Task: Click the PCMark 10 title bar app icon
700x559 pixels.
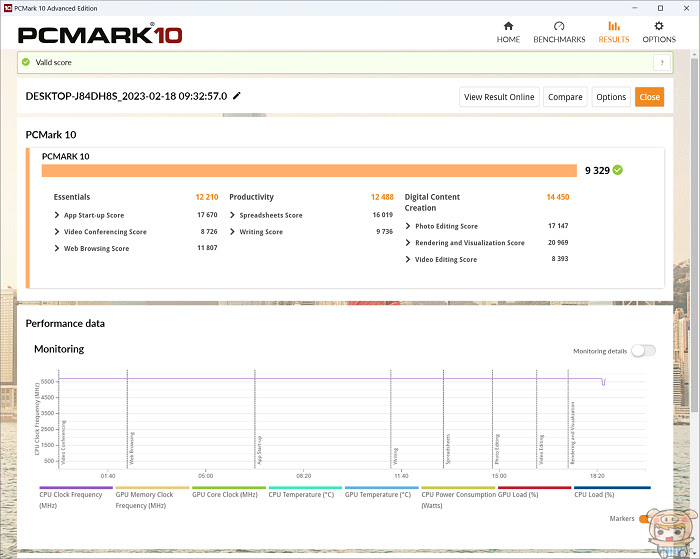Action: point(8,8)
